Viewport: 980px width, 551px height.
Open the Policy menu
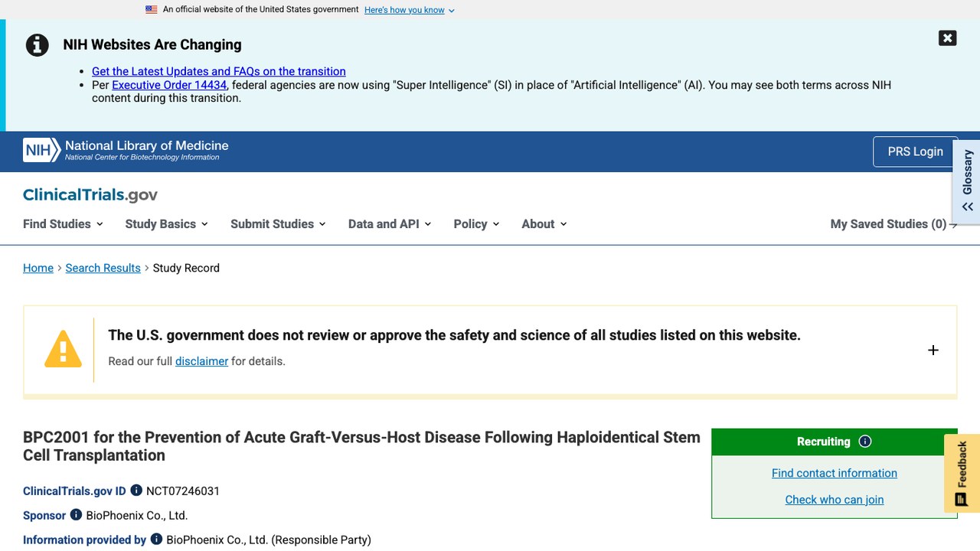[476, 224]
